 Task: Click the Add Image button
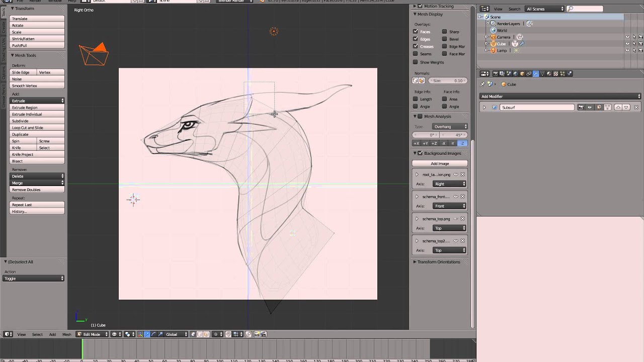440,163
